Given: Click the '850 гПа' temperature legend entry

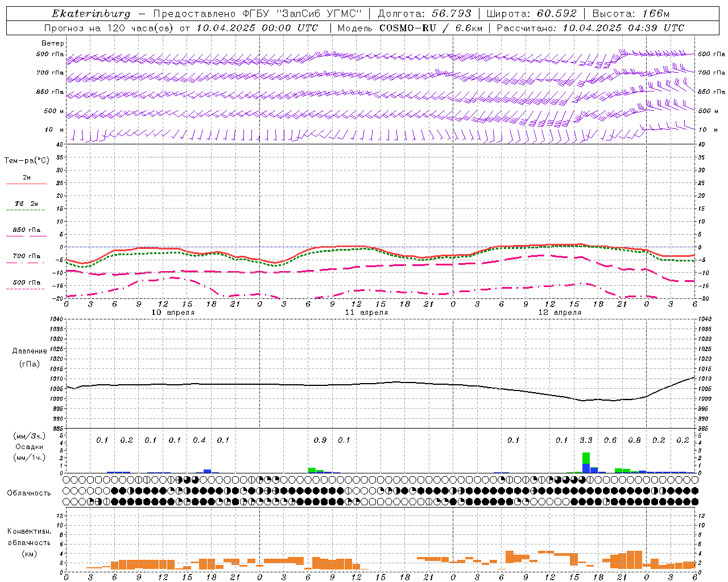Looking at the screenshot, I should (26, 230).
